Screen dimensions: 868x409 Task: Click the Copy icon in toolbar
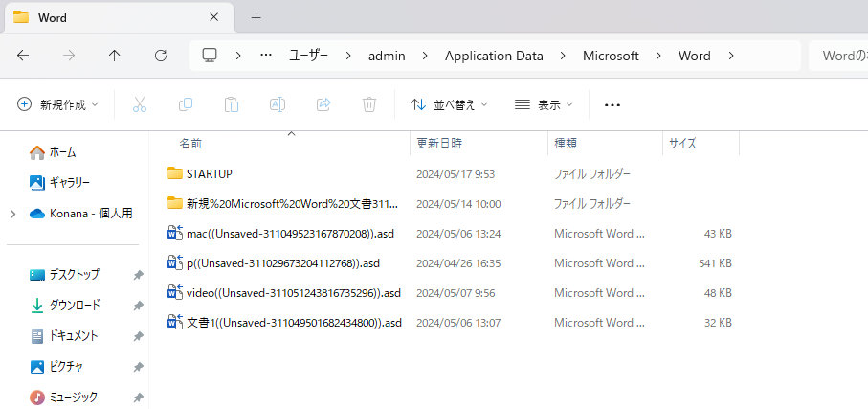(x=186, y=104)
